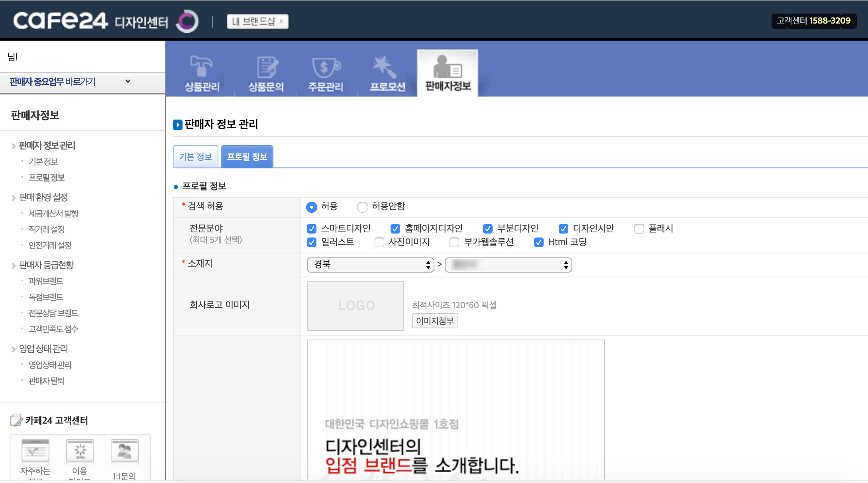Check the 사진이미지 checkbox
Image resolution: width=868 pixels, height=483 pixels.
pyautogui.click(x=379, y=242)
